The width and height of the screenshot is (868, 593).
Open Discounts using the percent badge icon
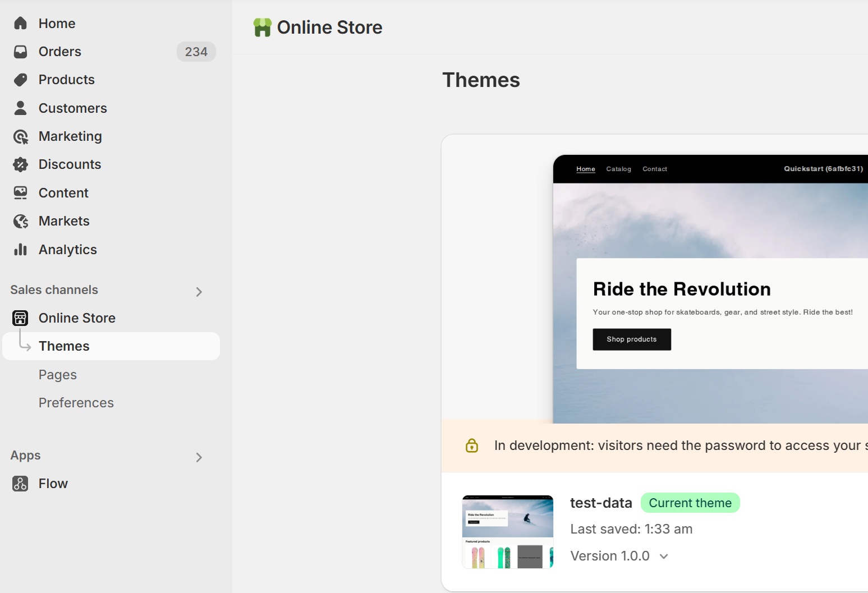click(x=21, y=164)
